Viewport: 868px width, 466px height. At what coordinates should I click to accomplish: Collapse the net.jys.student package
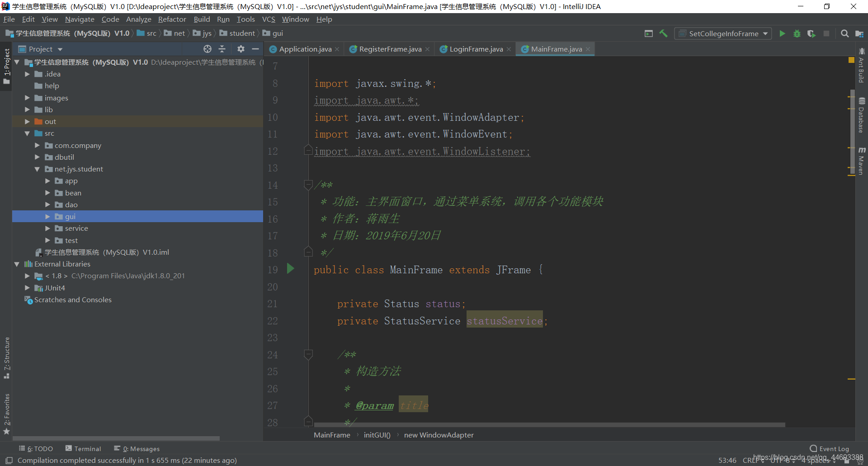click(37, 169)
